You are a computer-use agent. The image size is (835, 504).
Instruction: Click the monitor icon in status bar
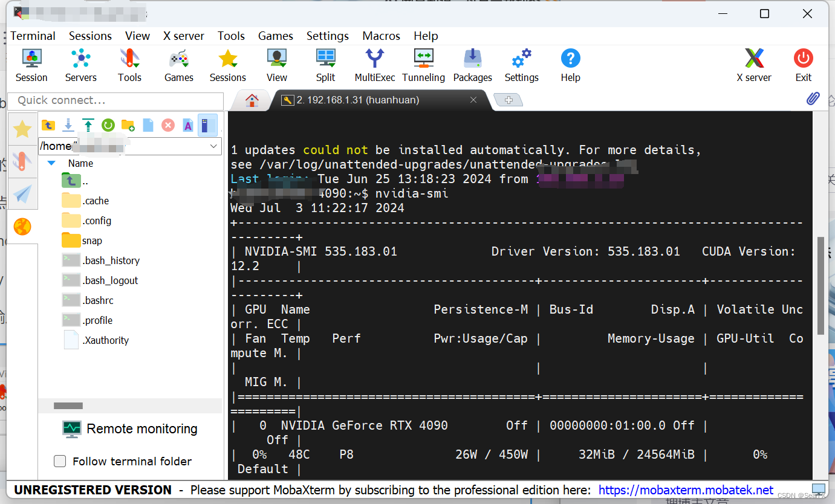click(x=819, y=489)
